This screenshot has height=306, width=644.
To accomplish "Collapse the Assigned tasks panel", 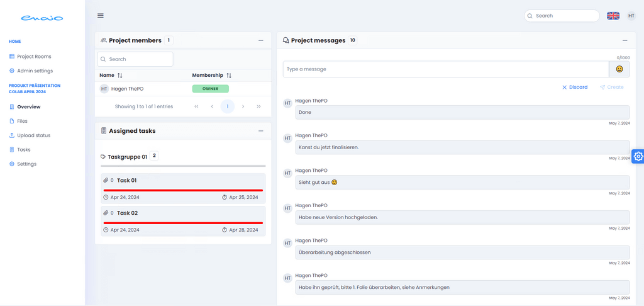I will (261, 131).
